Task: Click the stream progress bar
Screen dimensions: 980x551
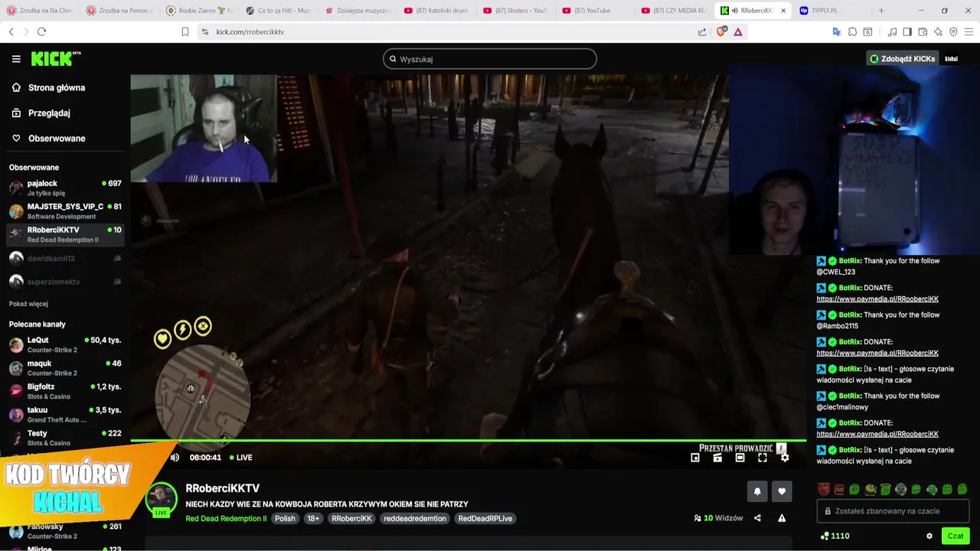Action: pos(468,441)
